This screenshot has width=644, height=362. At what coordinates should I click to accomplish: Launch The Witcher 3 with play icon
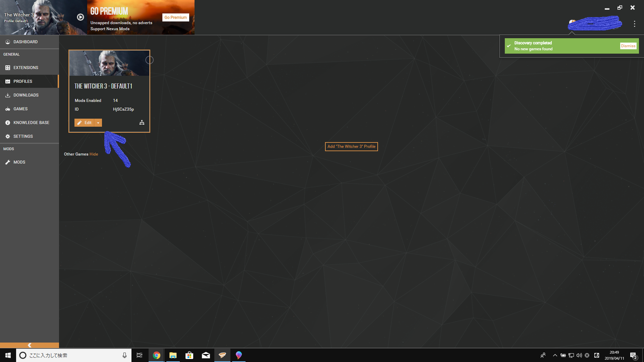(x=80, y=17)
